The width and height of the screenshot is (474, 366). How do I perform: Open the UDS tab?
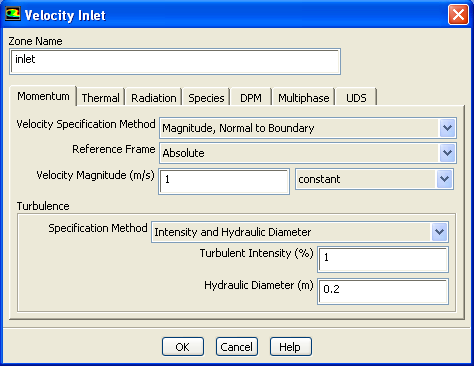point(356,98)
